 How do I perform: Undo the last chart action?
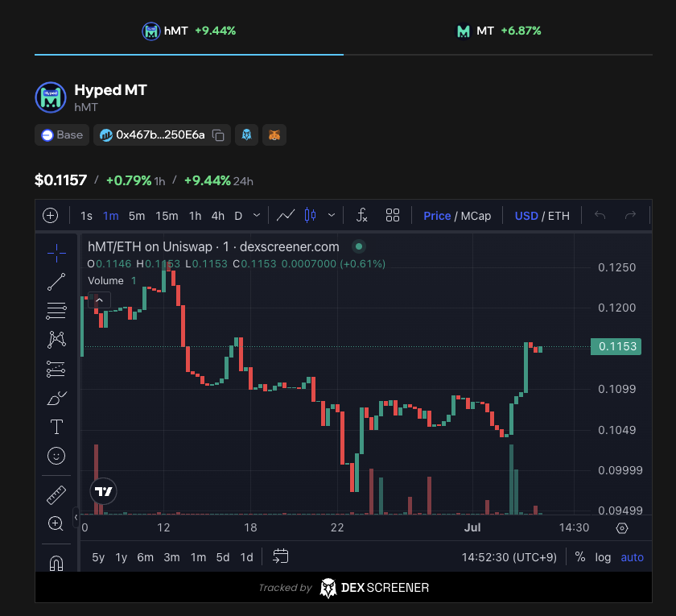tap(600, 215)
